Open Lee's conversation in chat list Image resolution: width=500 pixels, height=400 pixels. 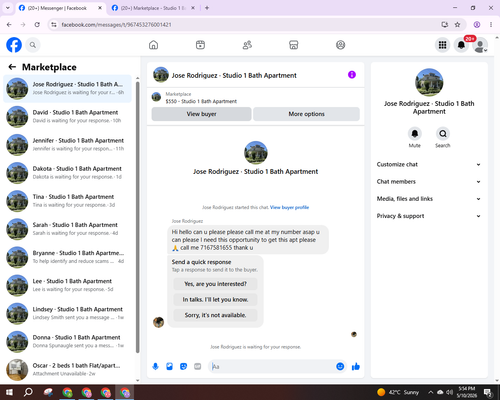click(67, 285)
